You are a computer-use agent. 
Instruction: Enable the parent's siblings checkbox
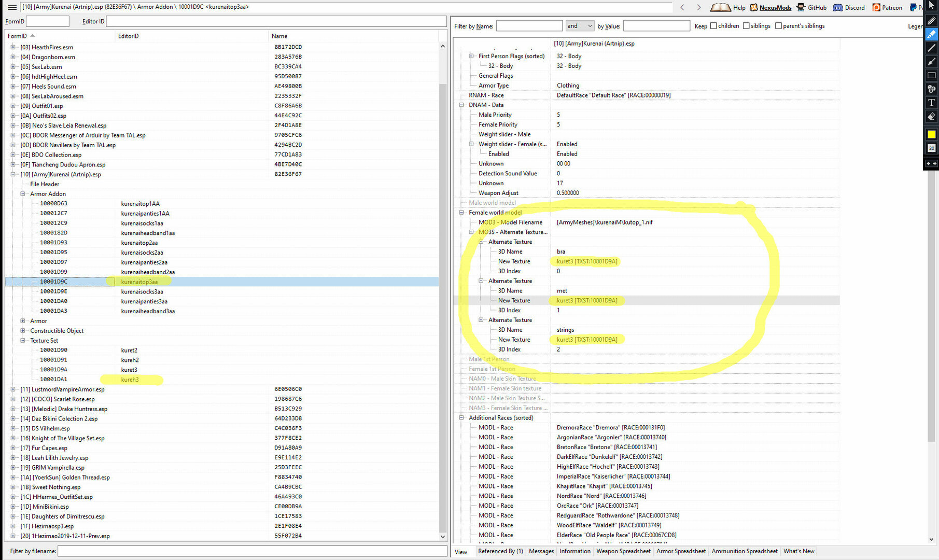point(778,26)
